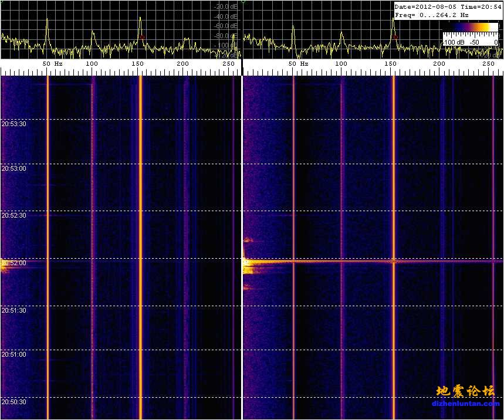Click the bright horizontal burst line in right spectrogram

(373, 261)
